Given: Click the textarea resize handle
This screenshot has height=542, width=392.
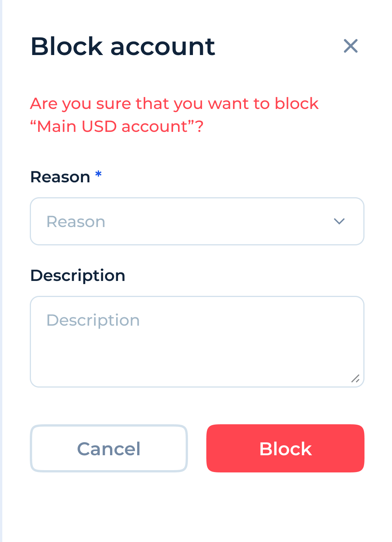Looking at the screenshot, I should pos(356,378).
